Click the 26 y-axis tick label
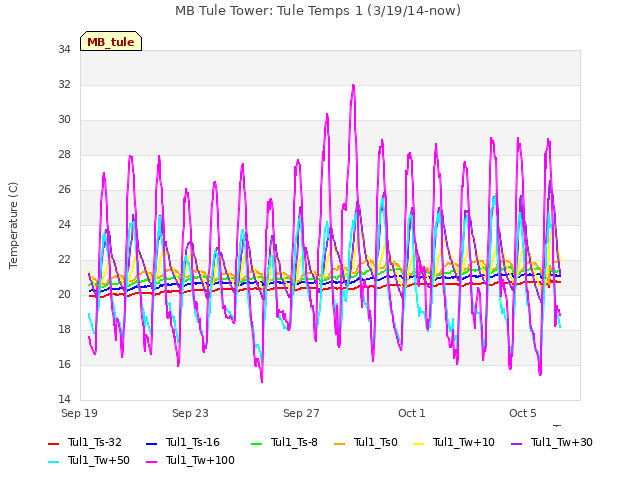The width and height of the screenshot is (640, 480). click(x=64, y=189)
